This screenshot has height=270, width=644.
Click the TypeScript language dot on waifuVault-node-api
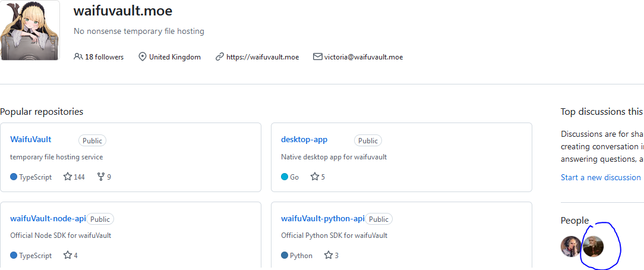click(14, 256)
